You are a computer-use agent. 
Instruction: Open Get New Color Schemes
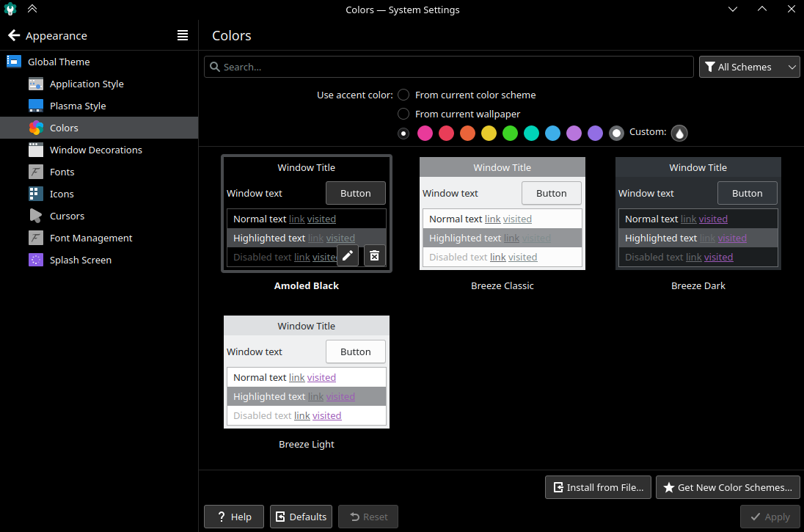[728, 487]
